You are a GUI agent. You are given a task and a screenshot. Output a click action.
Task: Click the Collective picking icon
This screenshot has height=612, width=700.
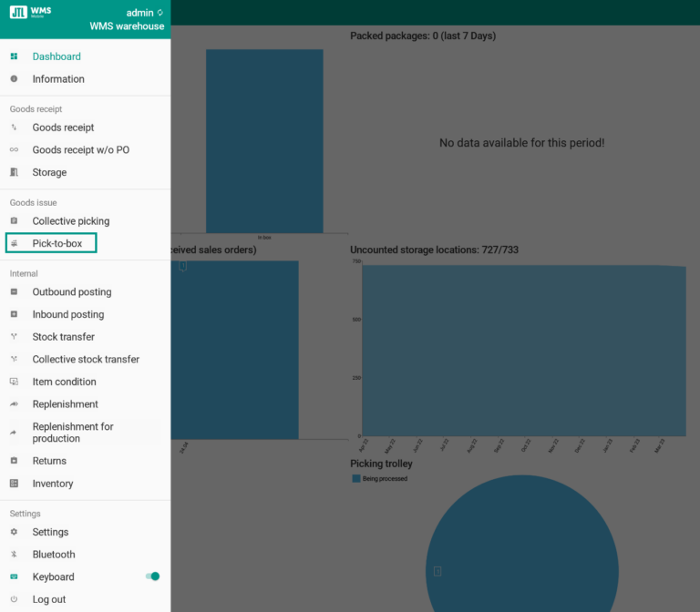click(14, 221)
